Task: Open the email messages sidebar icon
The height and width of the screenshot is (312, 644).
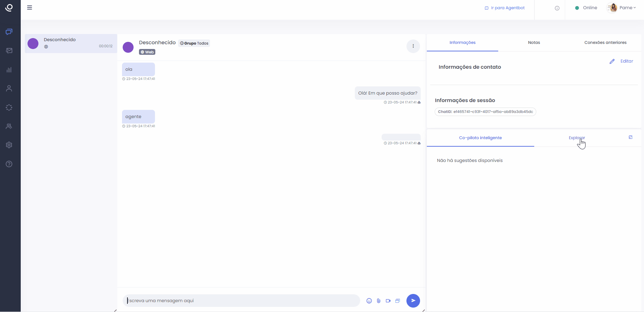Action: (9, 51)
